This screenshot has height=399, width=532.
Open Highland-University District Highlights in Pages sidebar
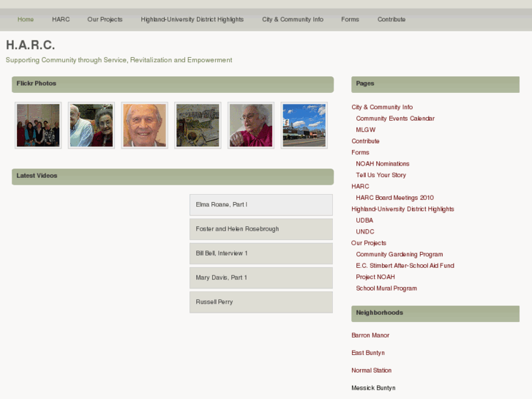[402, 209]
